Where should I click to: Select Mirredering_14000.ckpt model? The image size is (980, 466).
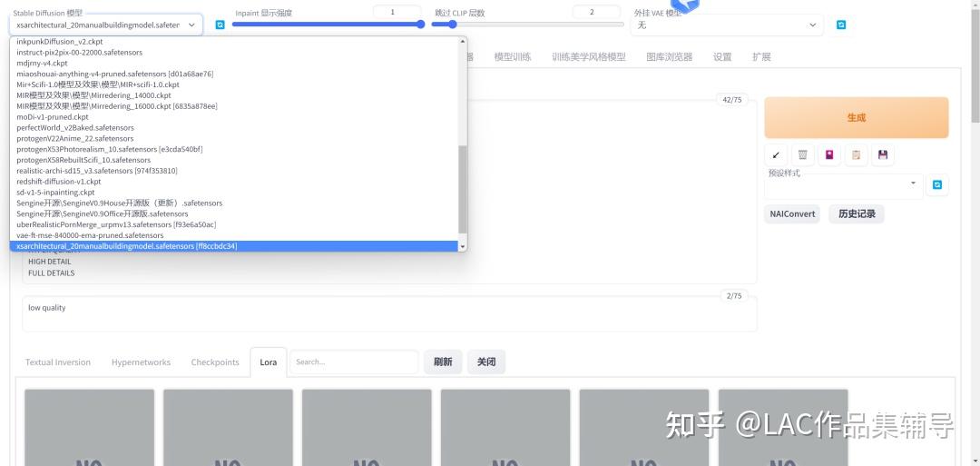point(234,95)
